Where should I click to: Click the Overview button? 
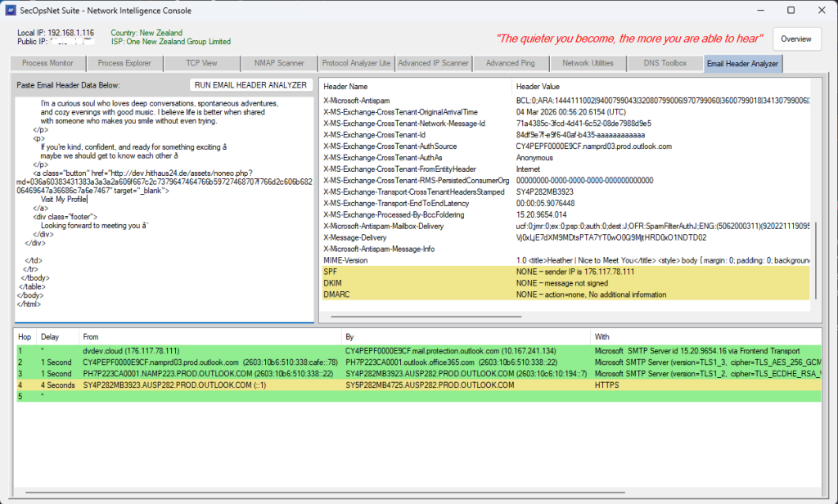tap(796, 38)
